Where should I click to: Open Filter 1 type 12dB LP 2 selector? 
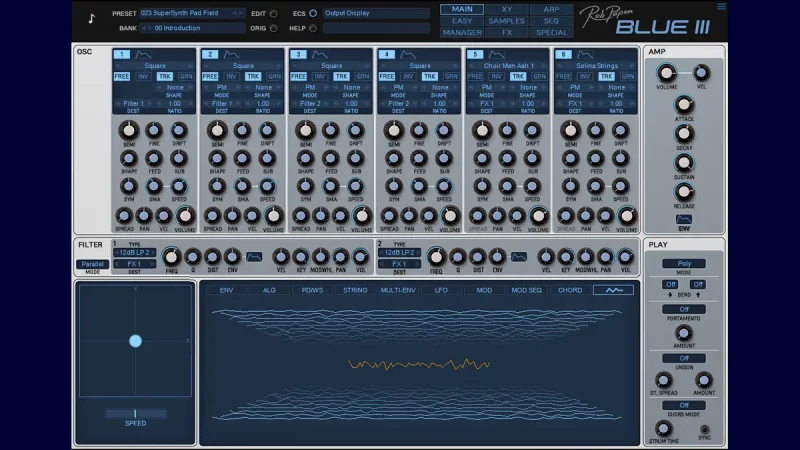point(133,253)
